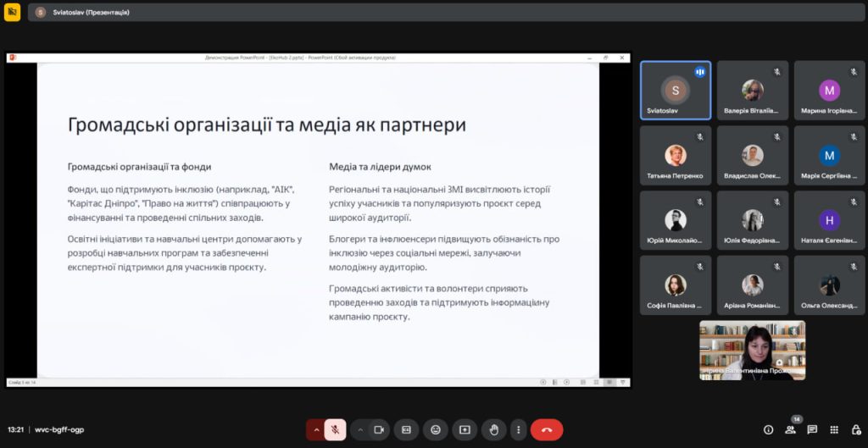Open the chat panel
868x448 pixels.
tap(812, 429)
